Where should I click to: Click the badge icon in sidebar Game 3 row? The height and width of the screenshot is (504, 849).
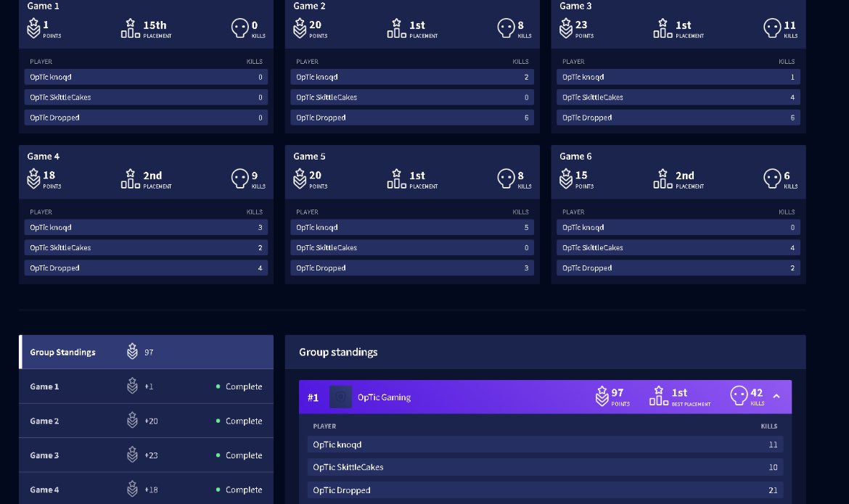133,455
